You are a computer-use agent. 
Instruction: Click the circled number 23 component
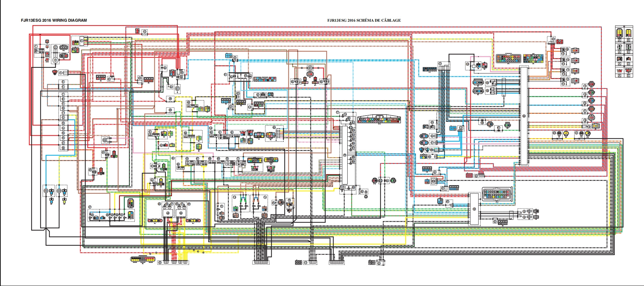pos(109,79)
